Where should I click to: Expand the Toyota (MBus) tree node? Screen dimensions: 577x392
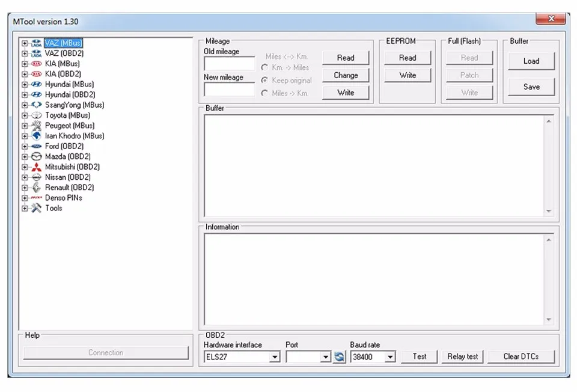pyautogui.click(x=25, y=115)
